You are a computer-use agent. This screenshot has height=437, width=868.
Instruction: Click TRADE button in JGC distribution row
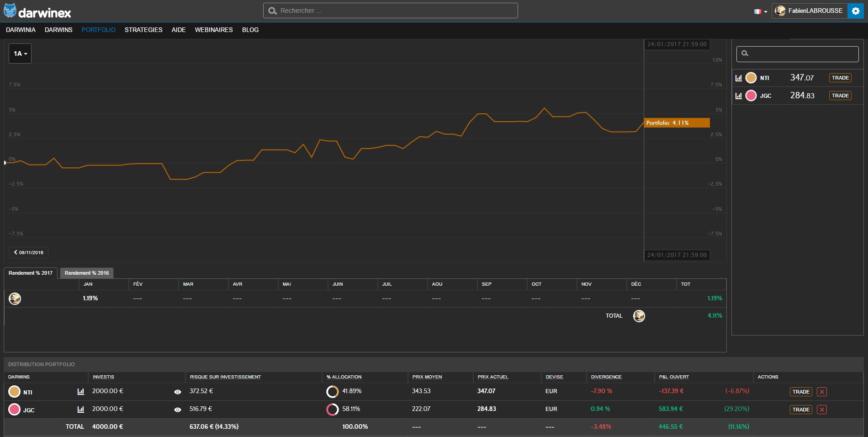click(800, 410)
